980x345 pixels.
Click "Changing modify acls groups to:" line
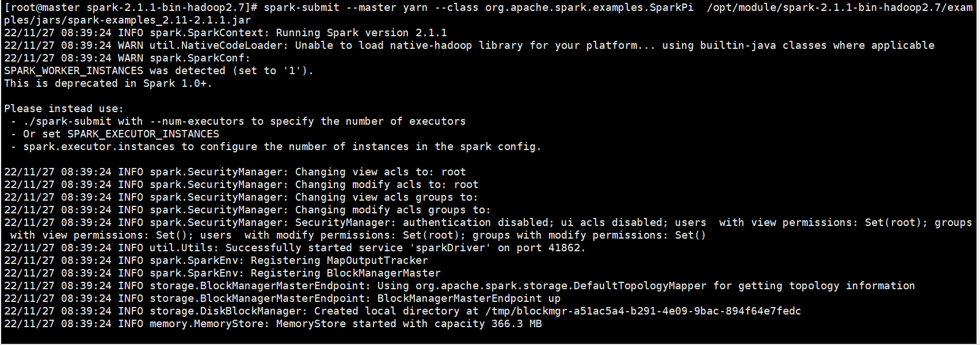(393, 210)
